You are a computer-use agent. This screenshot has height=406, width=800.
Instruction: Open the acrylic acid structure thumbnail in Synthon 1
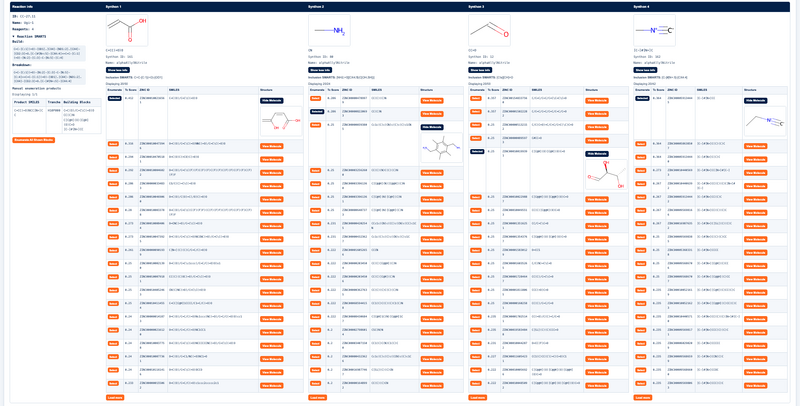[127, 31]
